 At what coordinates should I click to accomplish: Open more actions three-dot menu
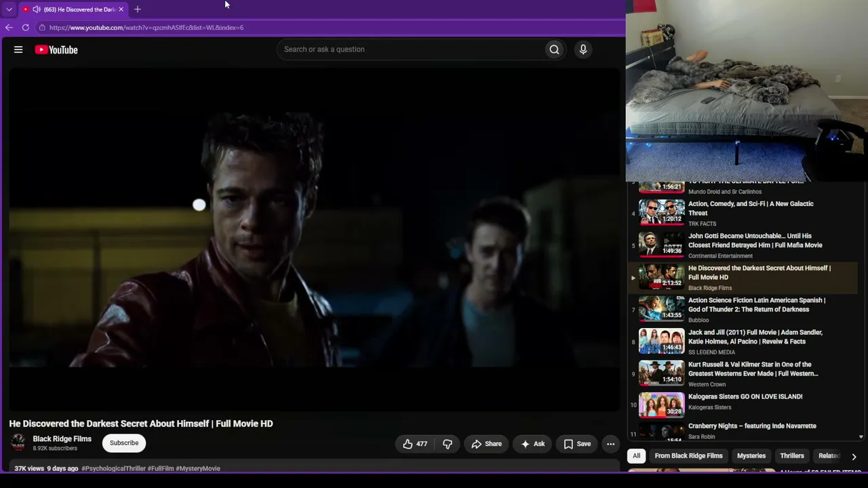coord(610,444)
